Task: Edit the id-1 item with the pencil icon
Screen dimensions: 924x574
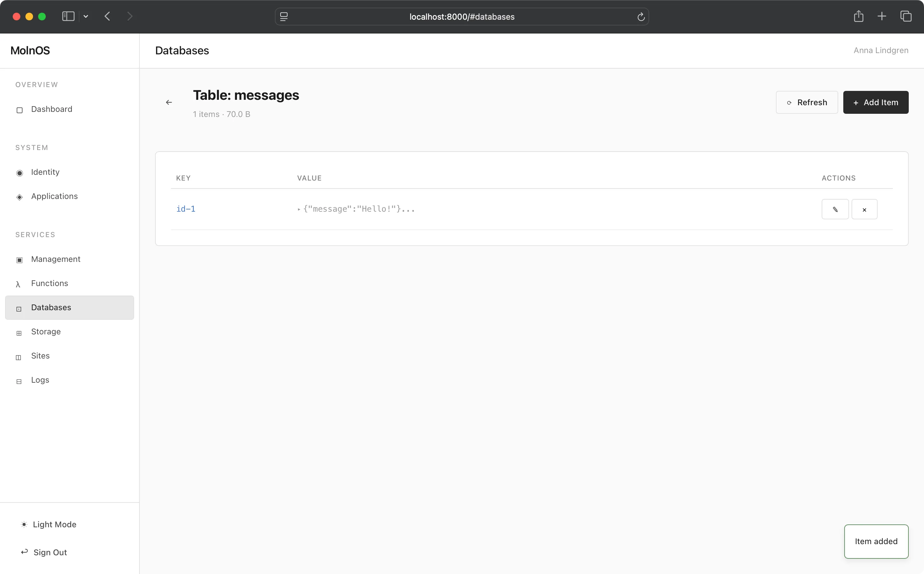Action: click(835, 209)
